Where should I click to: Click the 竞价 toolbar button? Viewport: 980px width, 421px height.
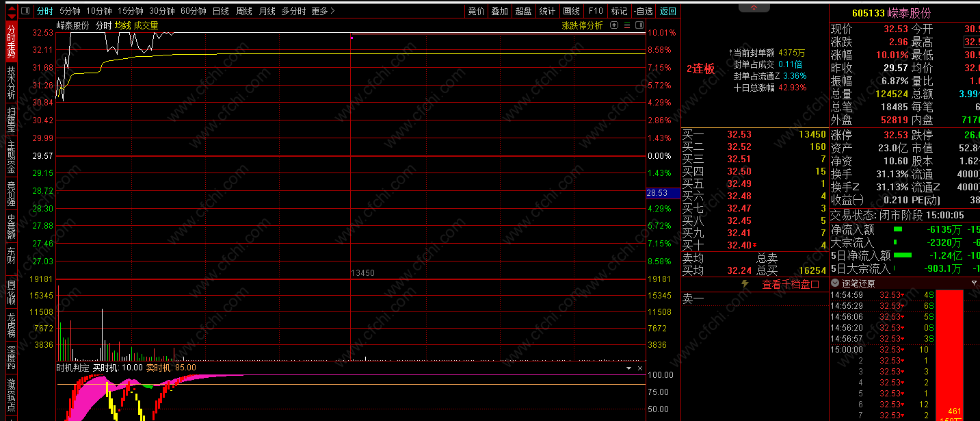coord(476,11)
